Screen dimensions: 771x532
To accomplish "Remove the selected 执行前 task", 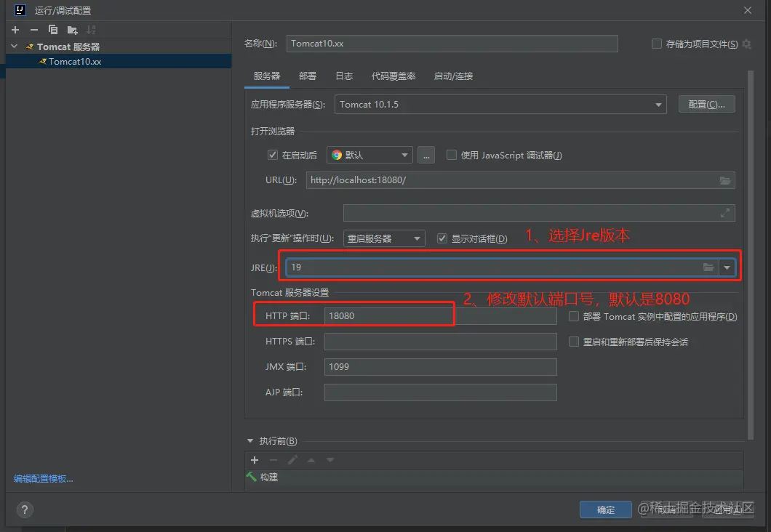I will (x=273, y=460).
